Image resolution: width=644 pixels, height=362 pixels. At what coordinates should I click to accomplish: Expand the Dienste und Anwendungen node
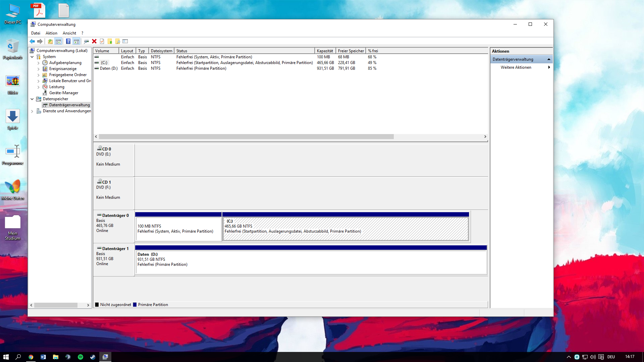(x=32, y=111)
